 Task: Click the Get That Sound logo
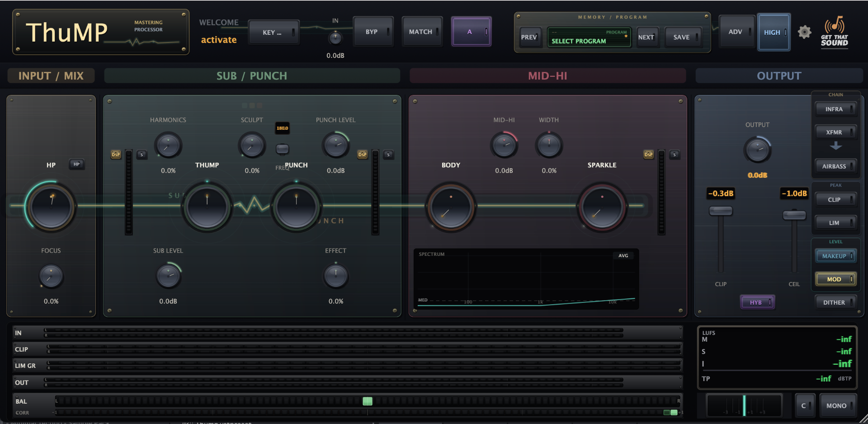tap(835, 32)
